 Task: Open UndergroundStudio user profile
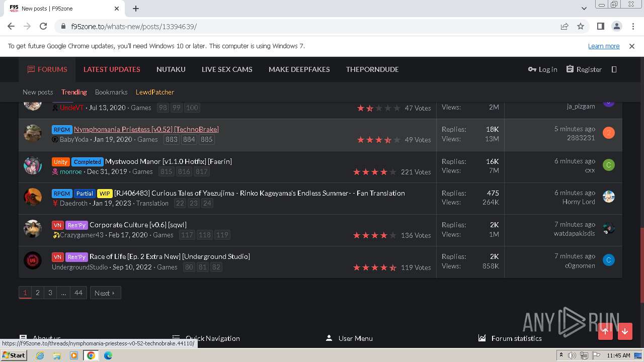point(79,267)
